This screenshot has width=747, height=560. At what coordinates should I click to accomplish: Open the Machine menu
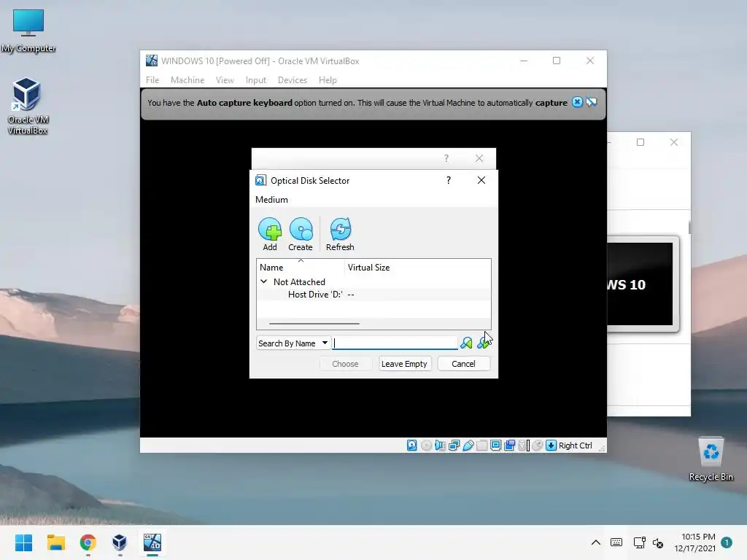(187, 80)
